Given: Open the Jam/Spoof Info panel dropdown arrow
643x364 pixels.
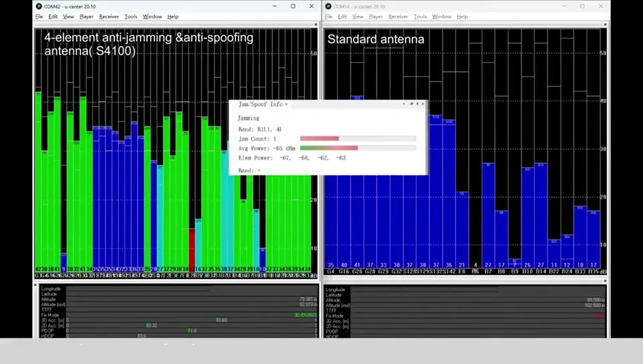Looking at the screenshot, I should [x=404, y=104].
